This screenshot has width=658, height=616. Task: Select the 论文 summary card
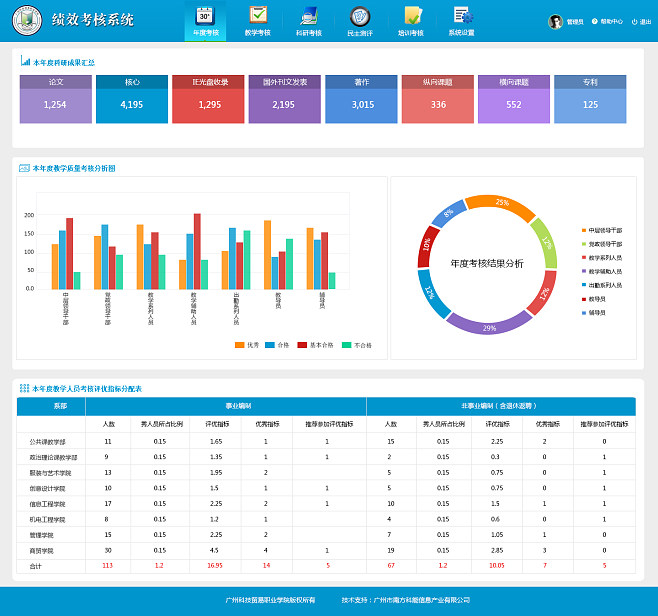(x=55, y=98)
